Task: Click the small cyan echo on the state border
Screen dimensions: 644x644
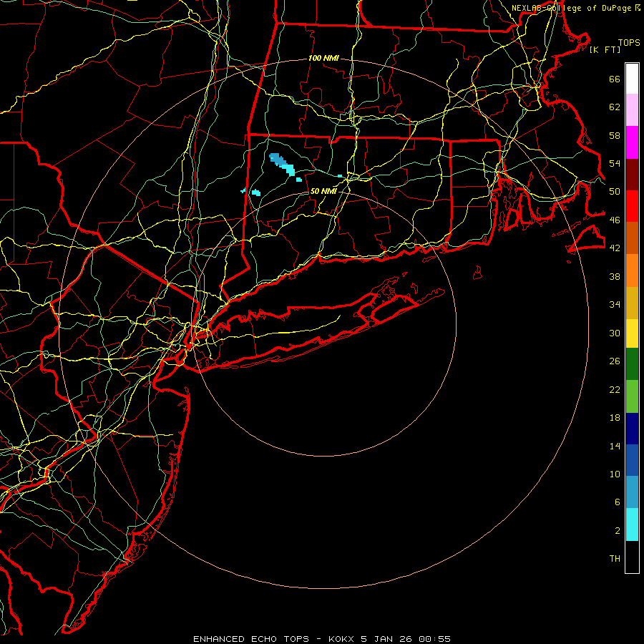Action: tap(243, 190)
